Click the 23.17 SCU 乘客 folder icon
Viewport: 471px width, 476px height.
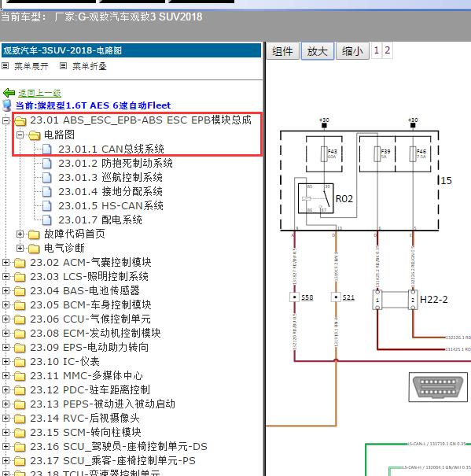(x=20, y=461)
